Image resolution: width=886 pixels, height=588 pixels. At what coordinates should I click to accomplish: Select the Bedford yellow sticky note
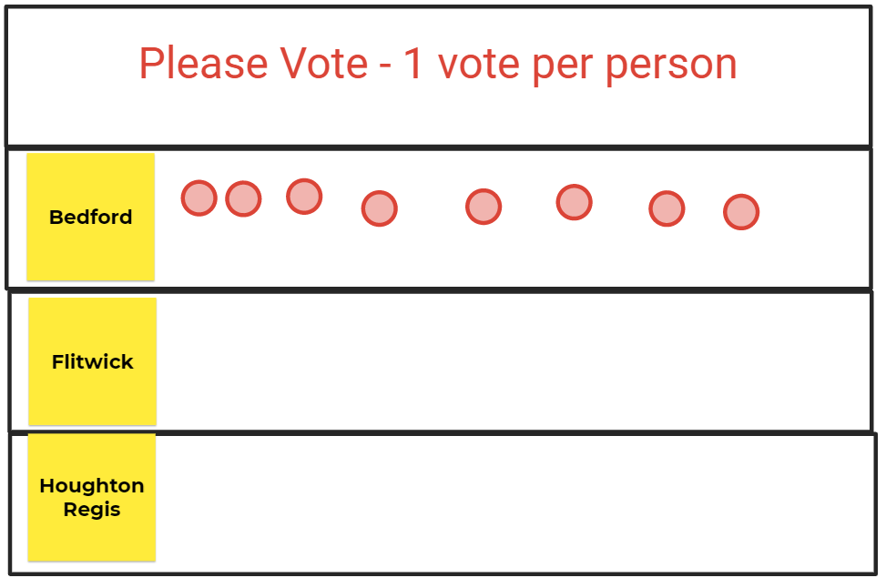[90, 217]
